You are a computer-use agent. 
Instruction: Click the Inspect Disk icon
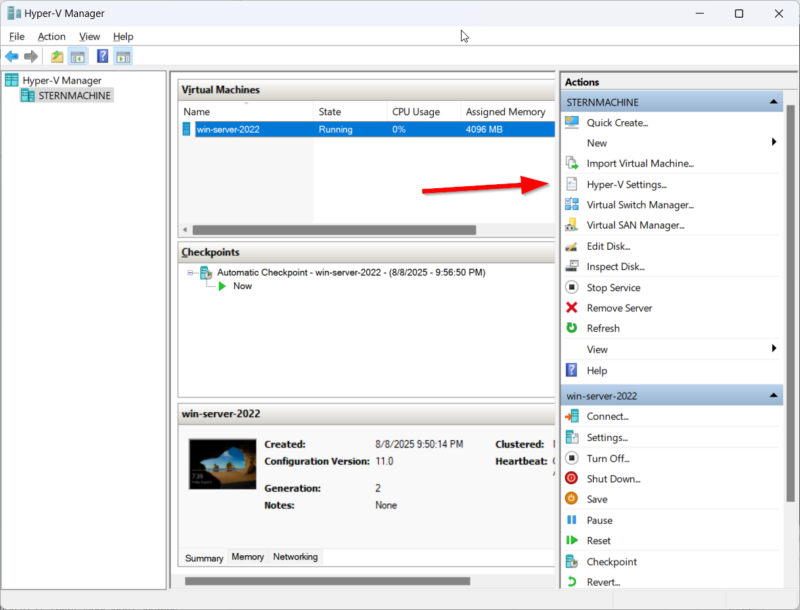point(572,266)
